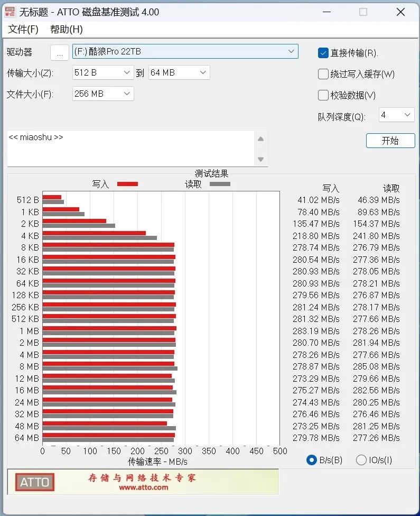The height and width of the screenshot is (516, 420).
Task: Click the 开始 start button
Action: (390, 141)
